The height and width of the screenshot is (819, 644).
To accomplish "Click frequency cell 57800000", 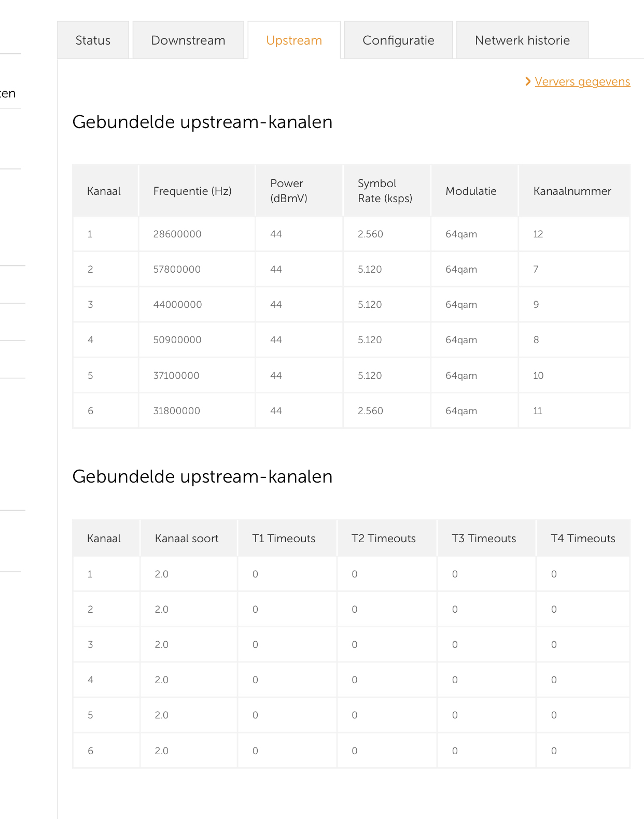I will 177,270.
